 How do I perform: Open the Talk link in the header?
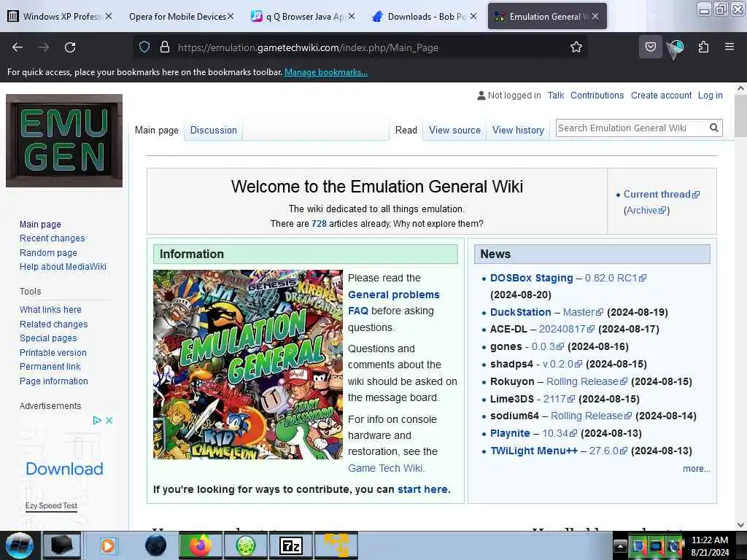pyautogui.click(x=556, y=96)
